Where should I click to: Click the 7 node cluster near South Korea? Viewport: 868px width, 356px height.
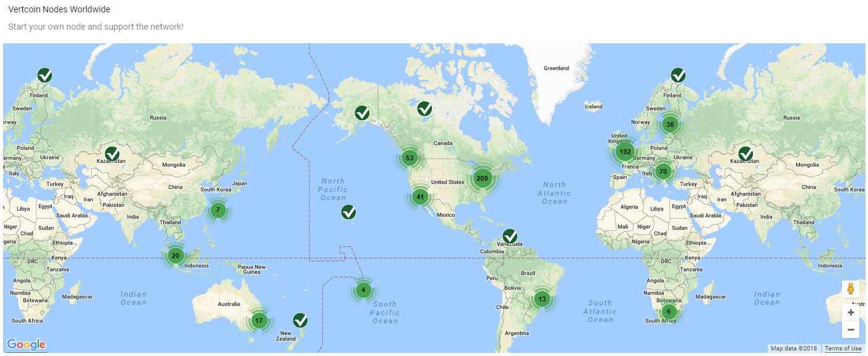pyautogui.click(x=217, y=210)
